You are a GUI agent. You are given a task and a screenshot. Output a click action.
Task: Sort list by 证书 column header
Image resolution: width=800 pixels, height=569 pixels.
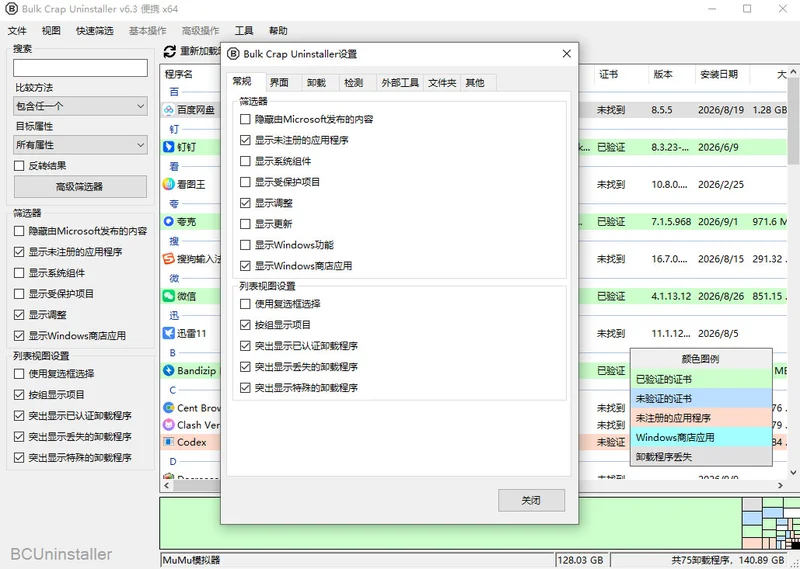coord(621,75)
